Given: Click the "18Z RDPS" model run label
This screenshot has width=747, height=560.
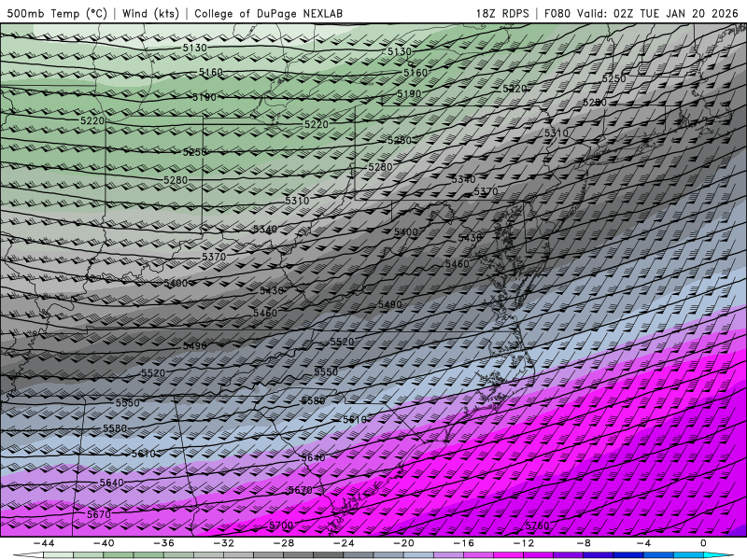Looking at the screenshot, I should 502,13.
